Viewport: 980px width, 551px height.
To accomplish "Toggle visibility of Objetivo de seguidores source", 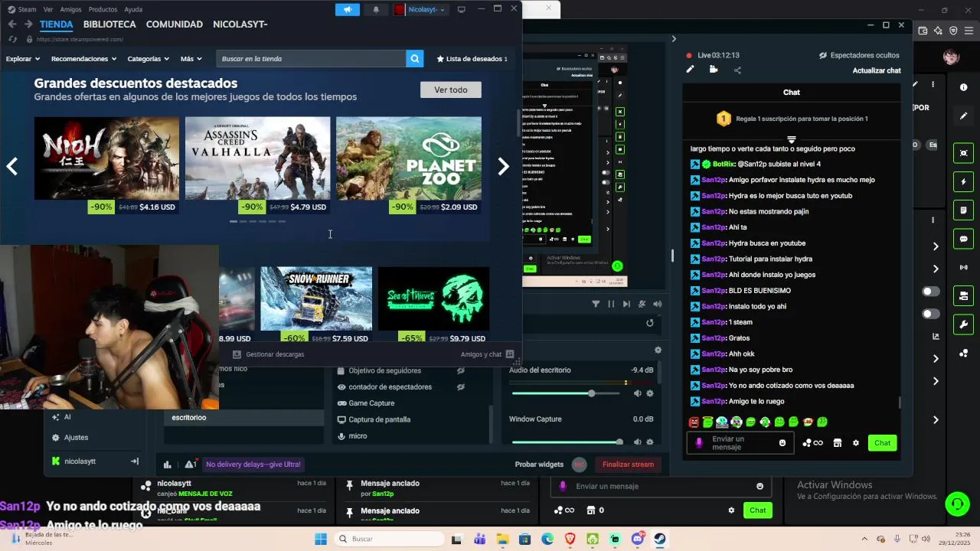I will pyautogui.click(x=461, y=370).
